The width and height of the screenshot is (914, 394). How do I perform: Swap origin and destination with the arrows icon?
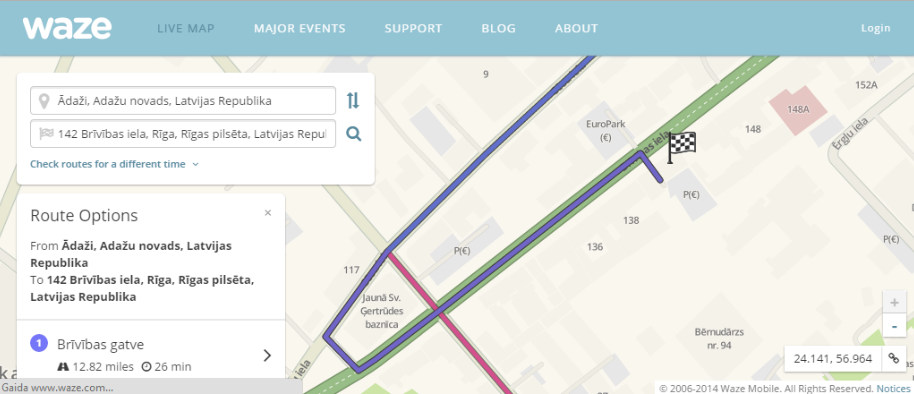tap(353, 100)
